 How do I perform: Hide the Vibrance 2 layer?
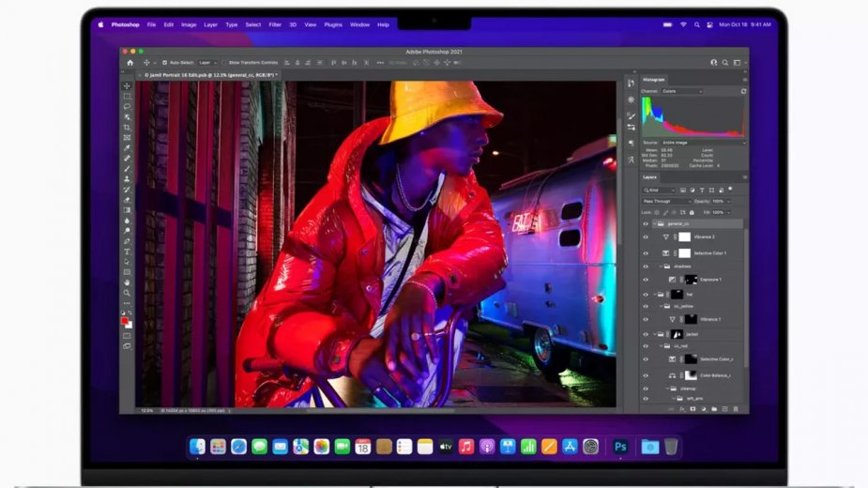[x=646, y=237]
